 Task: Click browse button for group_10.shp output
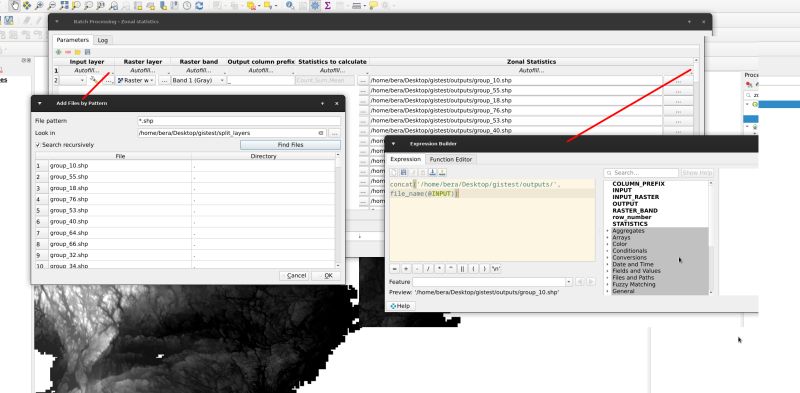[678, 81]
